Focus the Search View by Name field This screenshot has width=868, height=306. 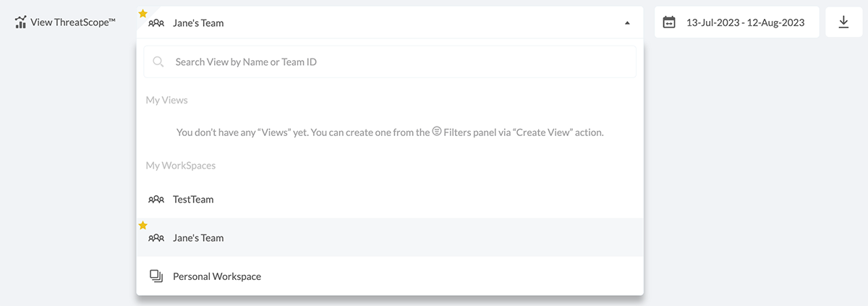(391, 62)
